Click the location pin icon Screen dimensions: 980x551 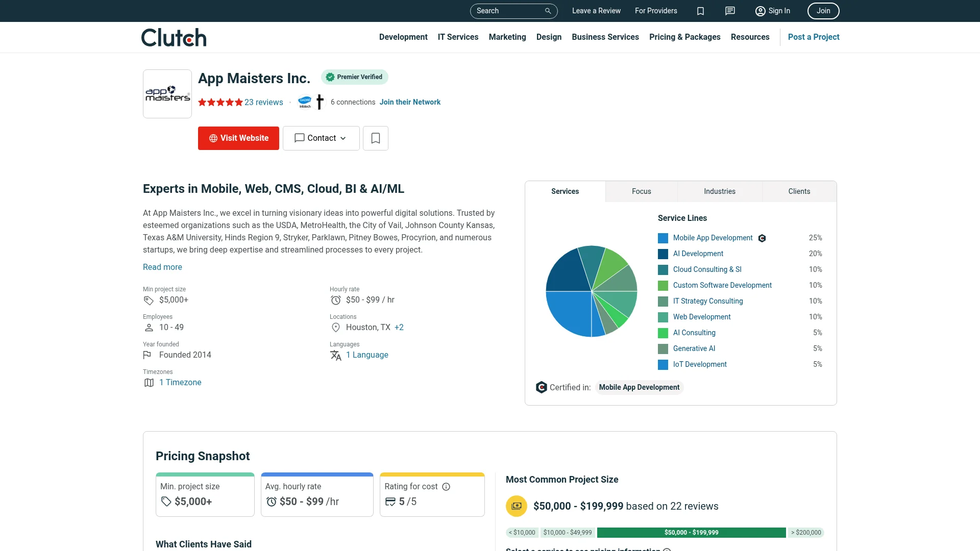[x=335, y=328]
